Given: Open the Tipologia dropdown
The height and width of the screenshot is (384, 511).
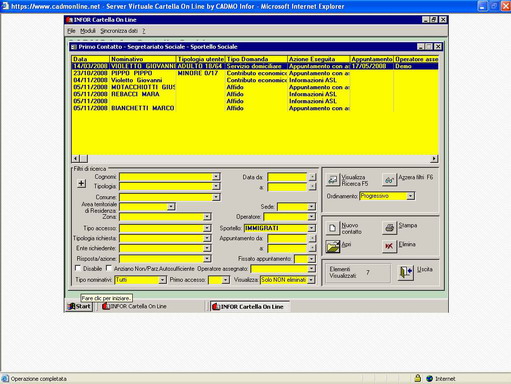Looking at the screenshot, I should point(216,186).
